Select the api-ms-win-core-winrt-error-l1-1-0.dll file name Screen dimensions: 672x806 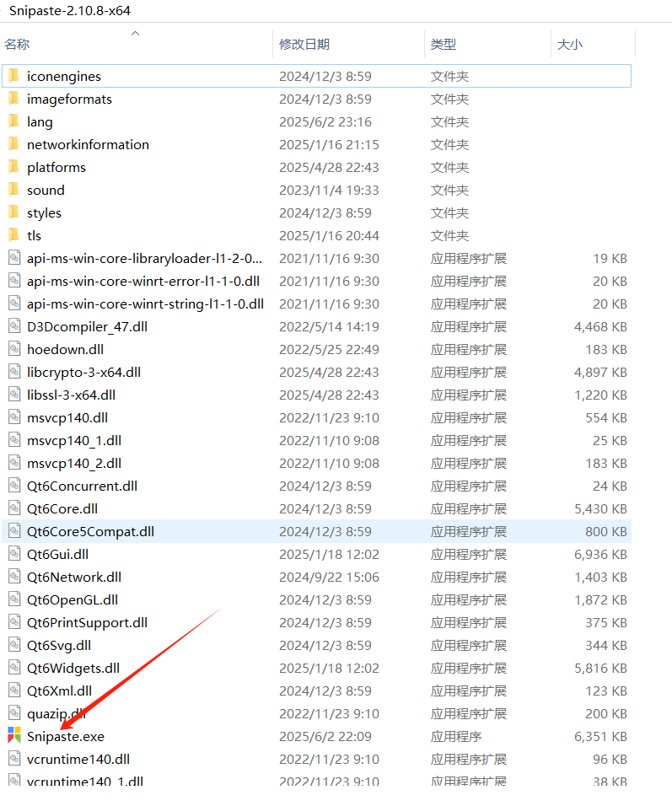pos(143,282)
